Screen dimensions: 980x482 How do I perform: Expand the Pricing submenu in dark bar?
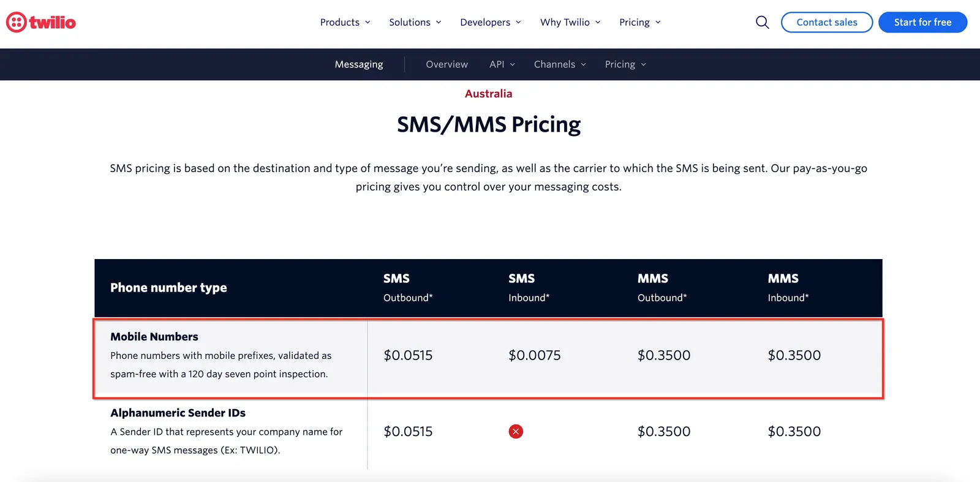[x=625, y=64]
